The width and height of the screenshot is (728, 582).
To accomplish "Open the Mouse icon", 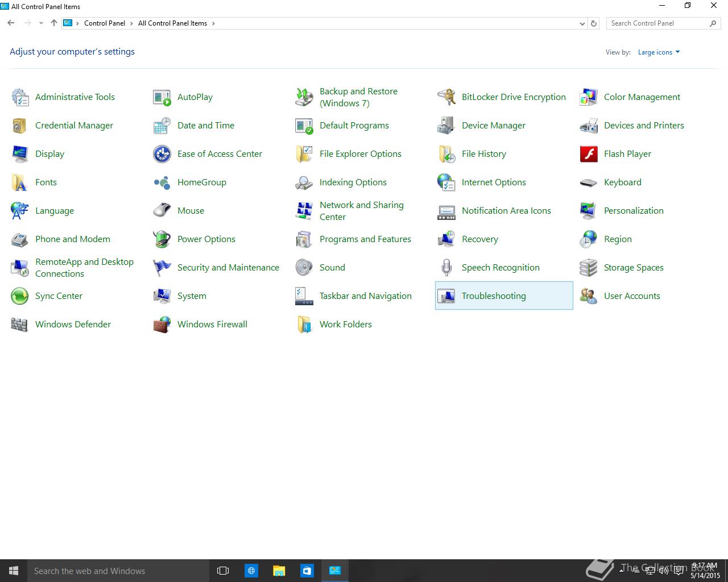I will point(162,211).
